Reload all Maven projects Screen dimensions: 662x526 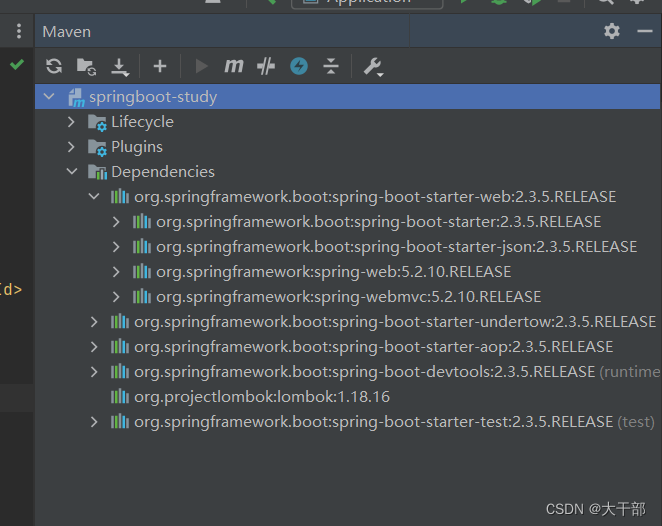[x=54, y=66]
